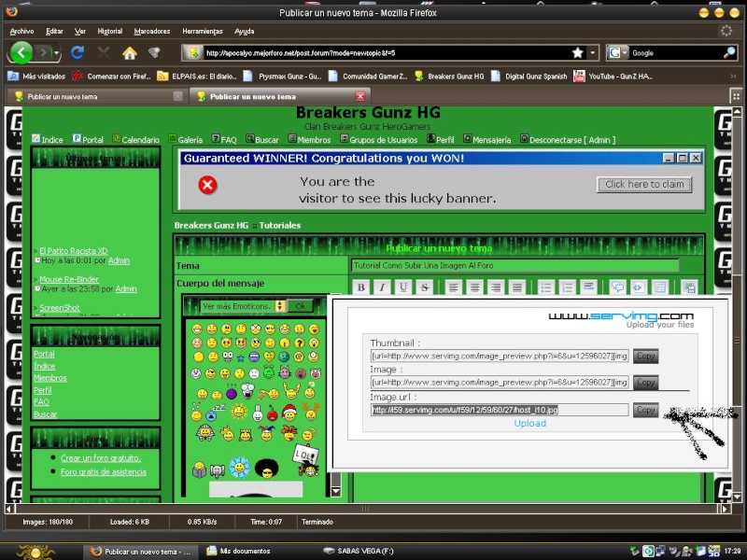Click the horizontal page scrollbar

click(x=365, y=509)
